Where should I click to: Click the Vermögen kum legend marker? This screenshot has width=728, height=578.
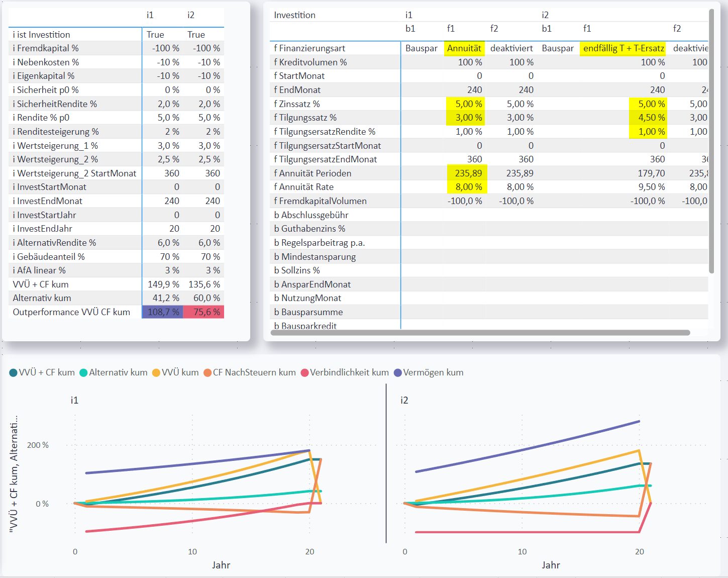tap(398, 373)
